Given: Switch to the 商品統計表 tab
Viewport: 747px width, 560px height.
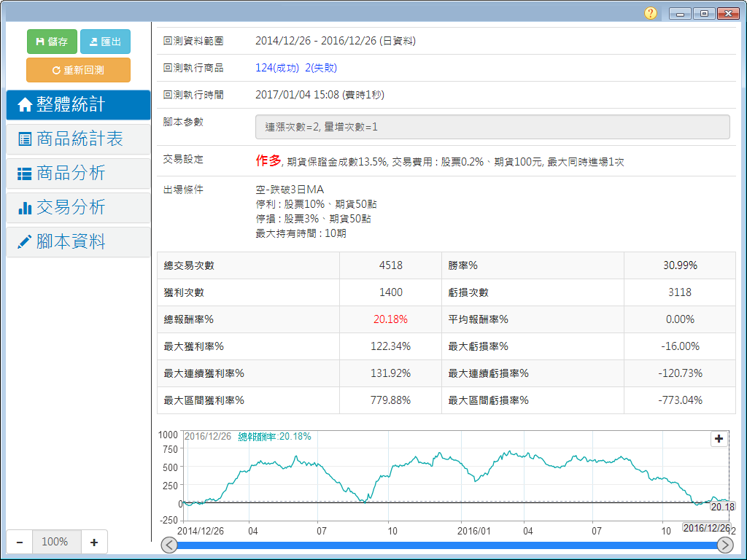Looking at the screenshot, I should coord(78,139).
